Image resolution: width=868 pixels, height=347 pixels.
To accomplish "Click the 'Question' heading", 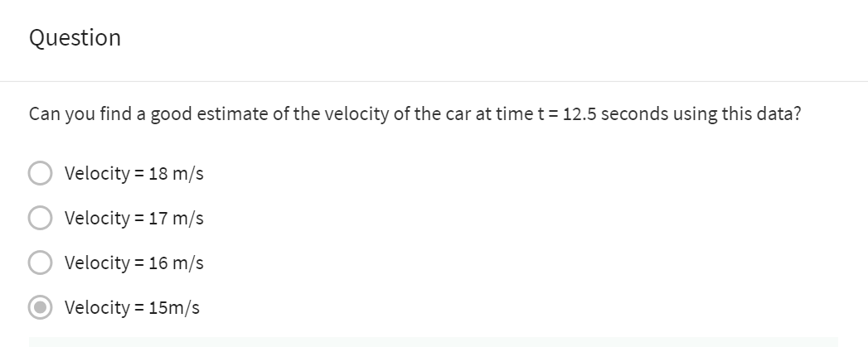I will (x=75, y=38).
